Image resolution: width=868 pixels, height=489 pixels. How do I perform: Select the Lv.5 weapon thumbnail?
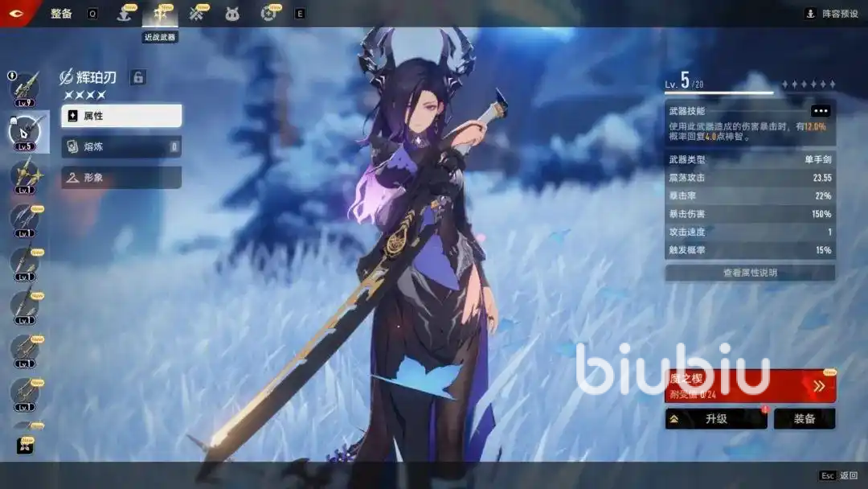(24, 131)
